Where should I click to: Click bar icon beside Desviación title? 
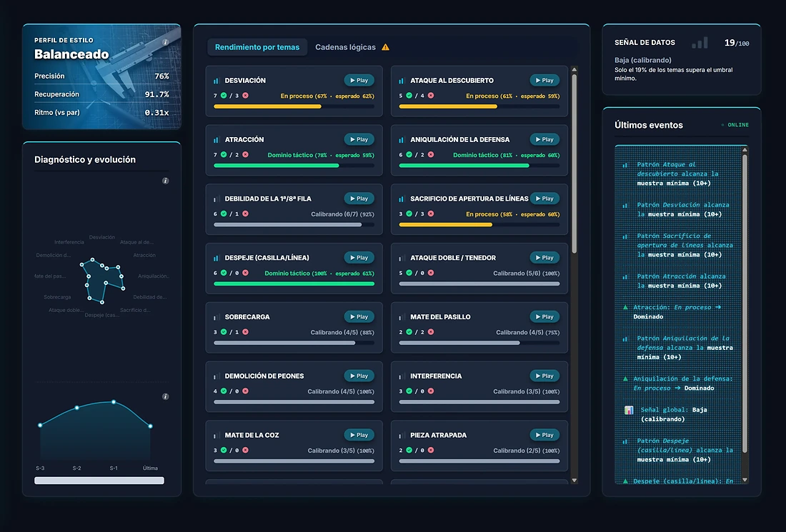point(216,81)
